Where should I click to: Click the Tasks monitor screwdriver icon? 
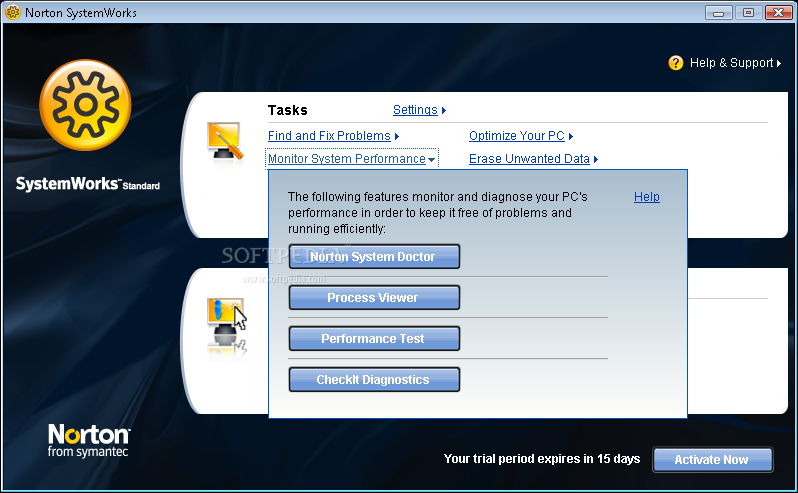(x=225, y=141)
